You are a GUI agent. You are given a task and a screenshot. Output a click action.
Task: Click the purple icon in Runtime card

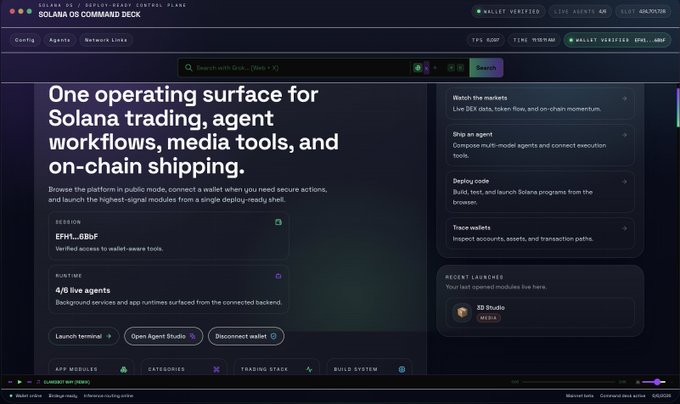[278, 276]
